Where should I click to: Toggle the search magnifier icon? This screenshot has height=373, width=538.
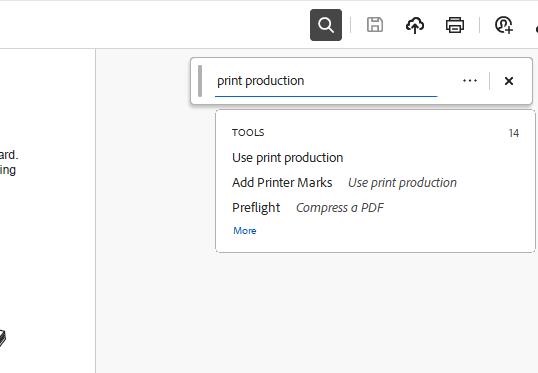pyautogui.click(x=326, y=25)
